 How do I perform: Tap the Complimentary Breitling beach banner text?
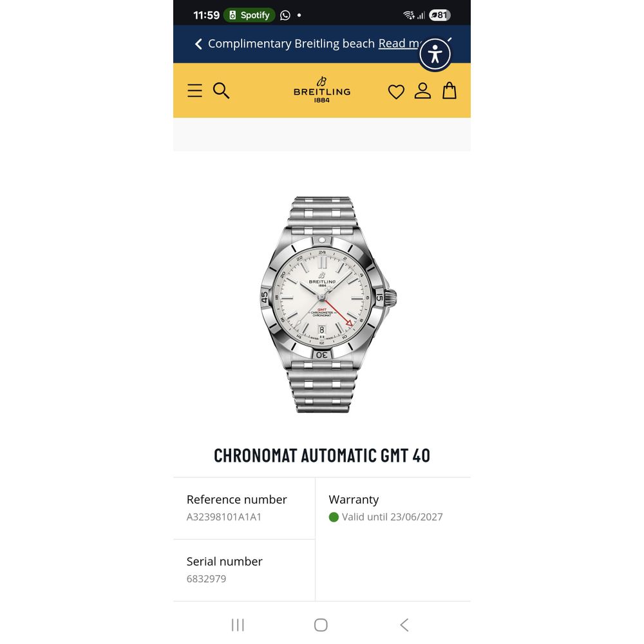coord(291,44)
